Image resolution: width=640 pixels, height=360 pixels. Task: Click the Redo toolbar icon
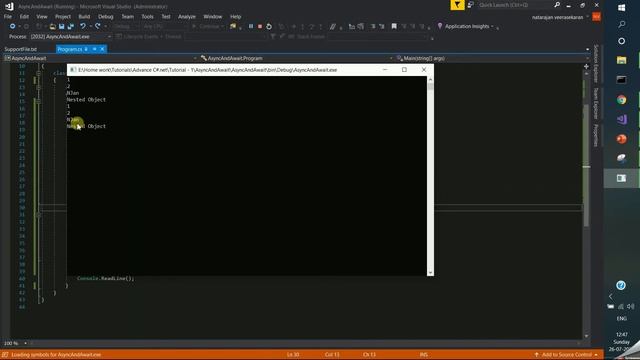[x=98, y=26]
